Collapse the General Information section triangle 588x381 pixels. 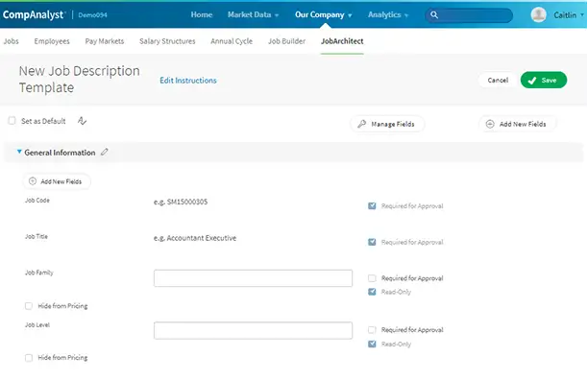tap(19, 152)
